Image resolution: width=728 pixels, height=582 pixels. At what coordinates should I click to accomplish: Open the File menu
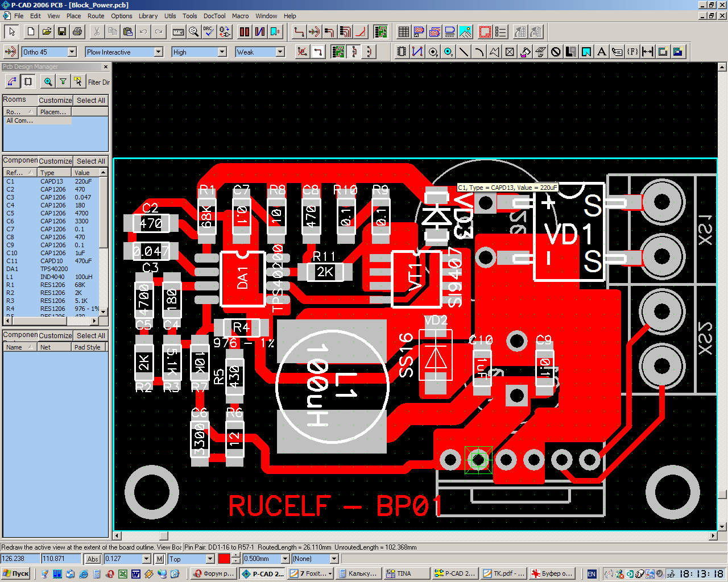19,16
